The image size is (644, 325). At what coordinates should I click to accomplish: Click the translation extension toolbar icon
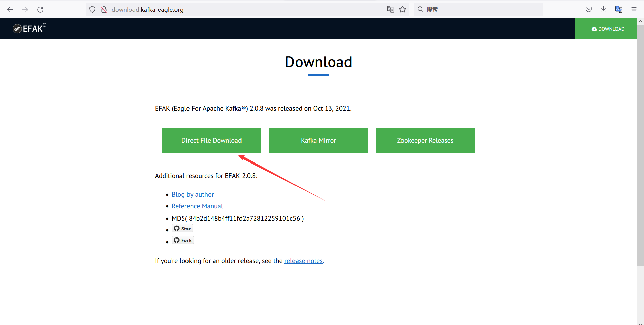pos(619,9)
